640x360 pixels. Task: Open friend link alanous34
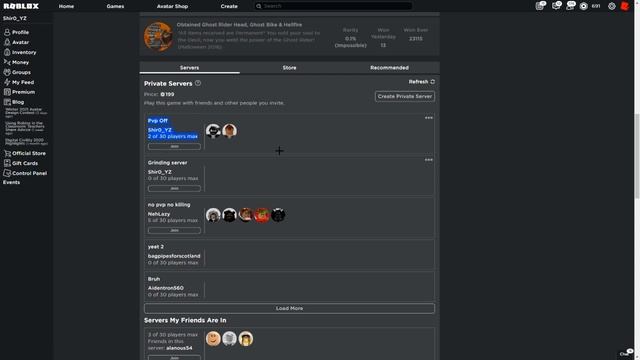[x=179, y=348]
